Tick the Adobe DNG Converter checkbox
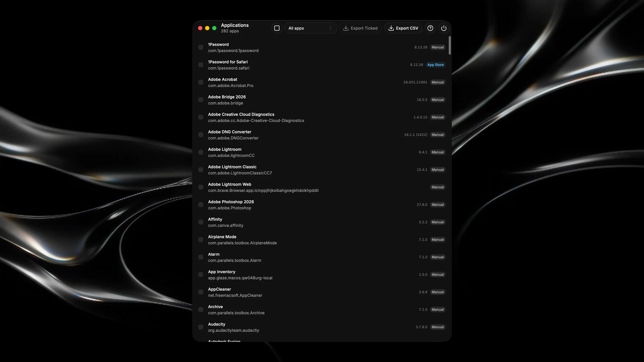644x362 pixels. coord(201,135)
